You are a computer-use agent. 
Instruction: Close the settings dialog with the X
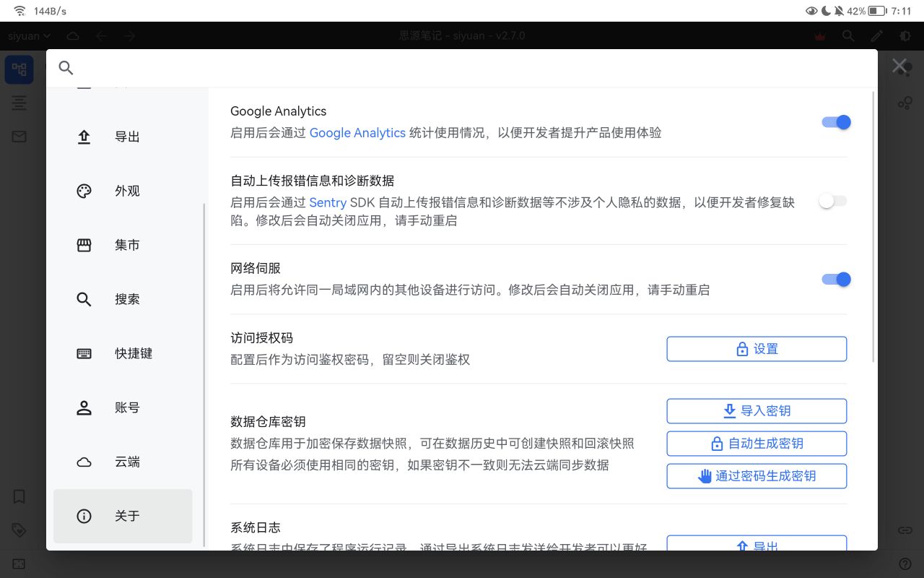(899, 66)
